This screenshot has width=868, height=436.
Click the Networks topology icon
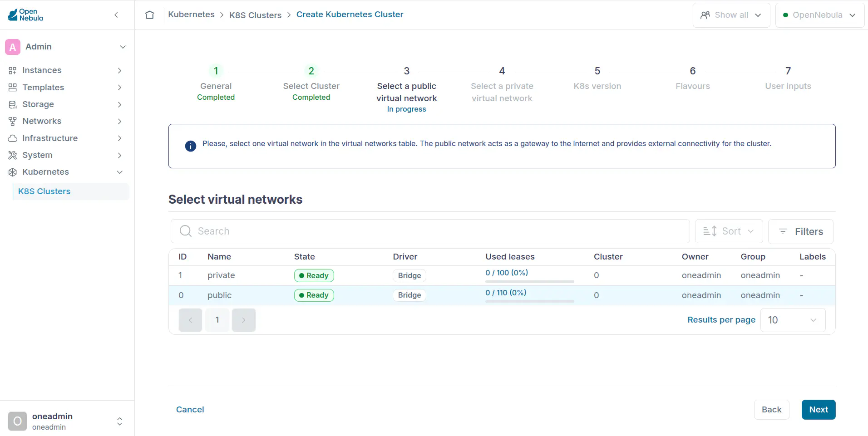13,121
